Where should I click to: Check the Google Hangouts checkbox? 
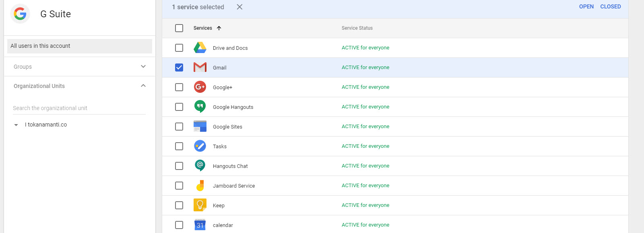(x=179, y=107)
